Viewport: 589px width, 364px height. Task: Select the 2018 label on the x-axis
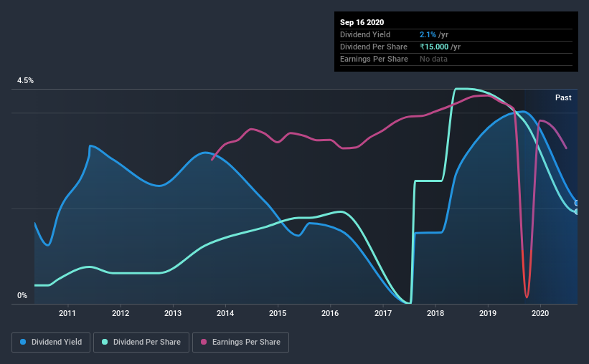click(435, 313)
